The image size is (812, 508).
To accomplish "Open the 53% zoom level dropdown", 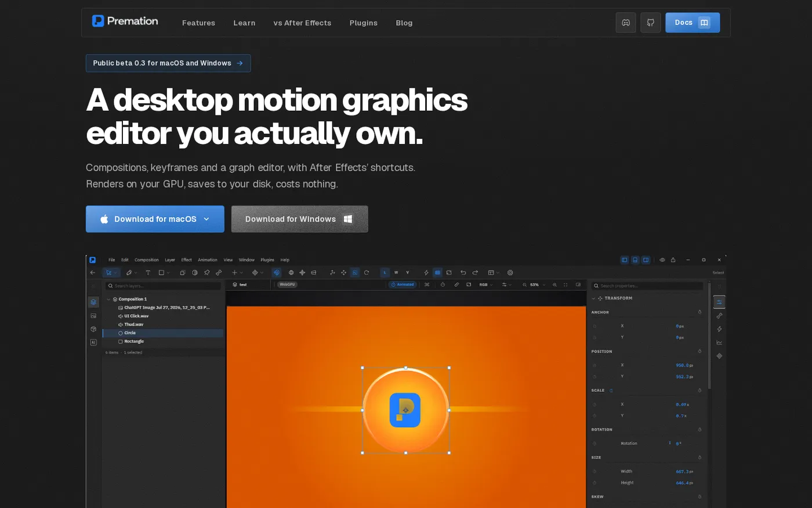I will (537, 284).
